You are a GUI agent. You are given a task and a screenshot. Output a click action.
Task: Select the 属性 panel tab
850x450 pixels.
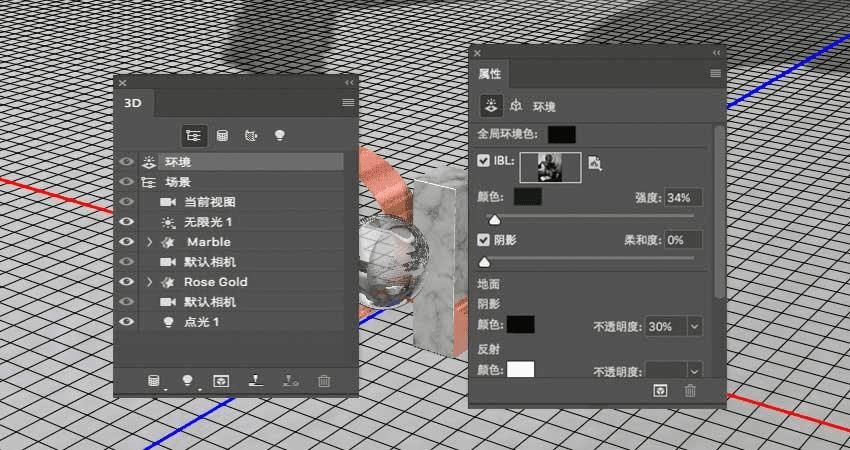click(490, 74)
